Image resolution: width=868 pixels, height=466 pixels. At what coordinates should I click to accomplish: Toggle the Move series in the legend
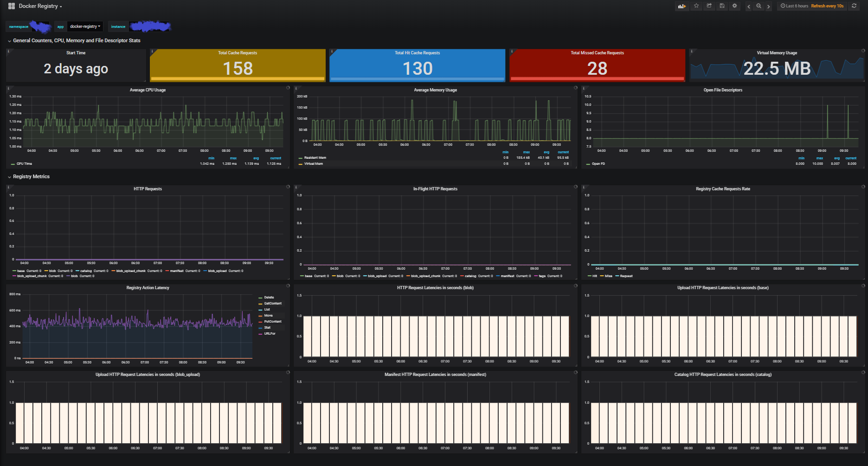pos(269,316)
